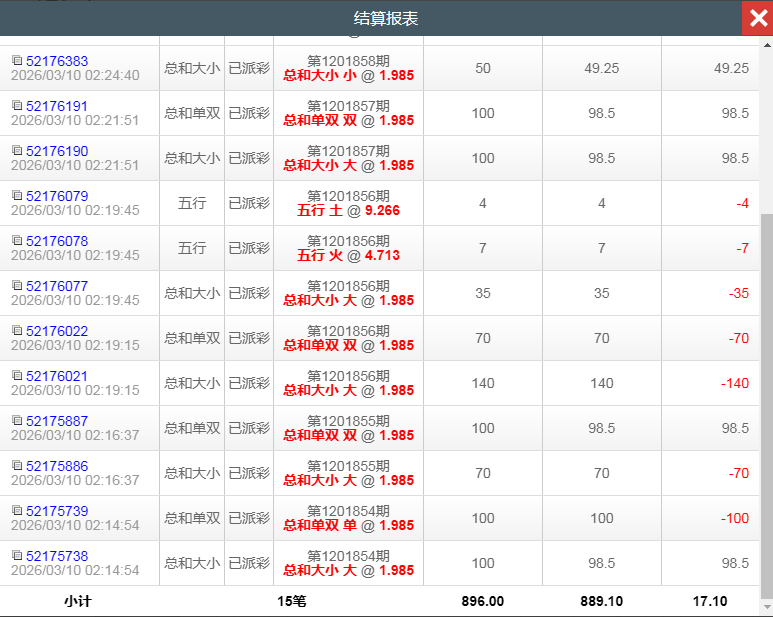Open bet order 52176022
The width and height of the screenshot is (773, 617).
coord(57,331)
